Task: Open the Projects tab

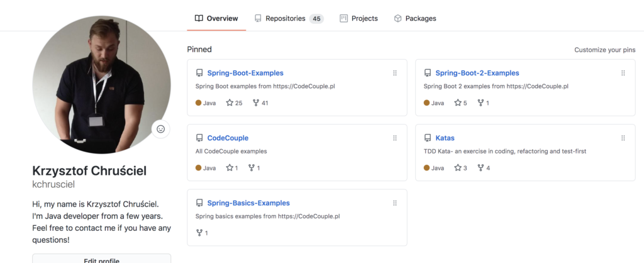Action: click(x=358, y=18)
